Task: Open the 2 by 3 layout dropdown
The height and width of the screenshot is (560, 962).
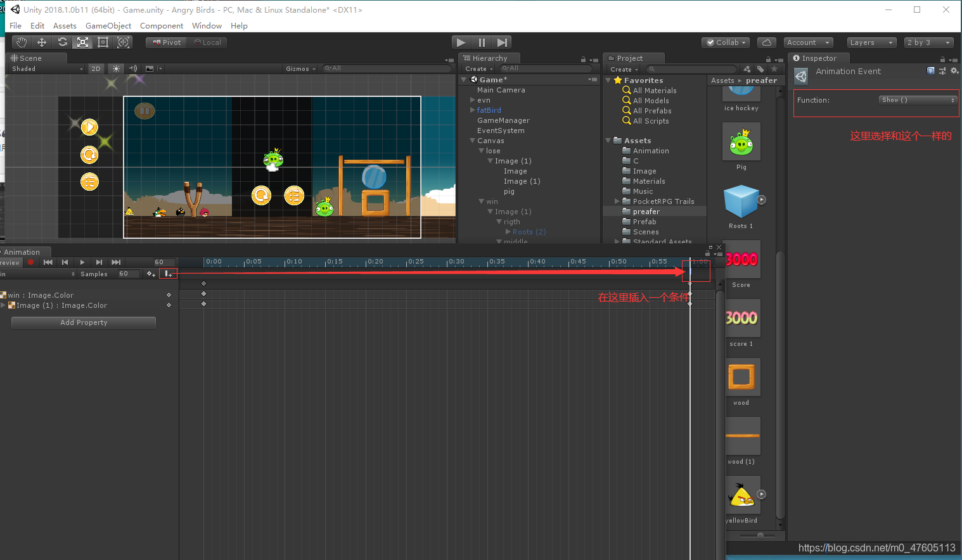Action: tap(928, 42)
